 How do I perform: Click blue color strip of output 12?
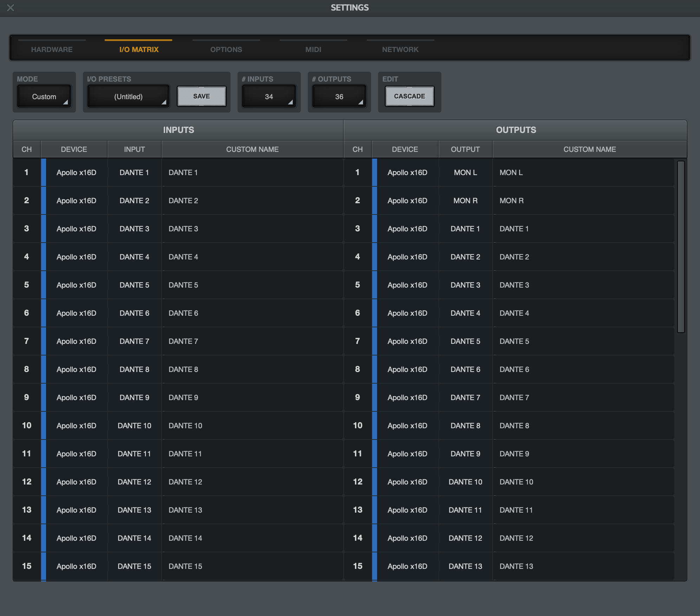click(375, 482)
